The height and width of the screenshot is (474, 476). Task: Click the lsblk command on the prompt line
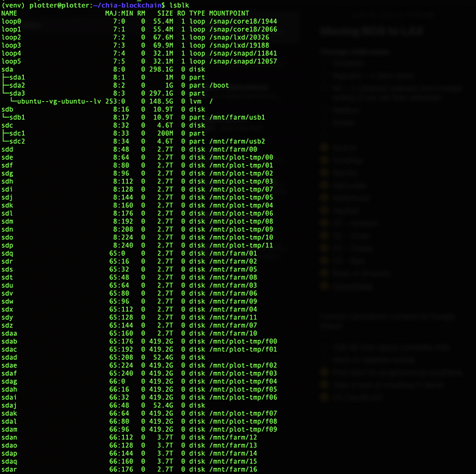(179, 5)
